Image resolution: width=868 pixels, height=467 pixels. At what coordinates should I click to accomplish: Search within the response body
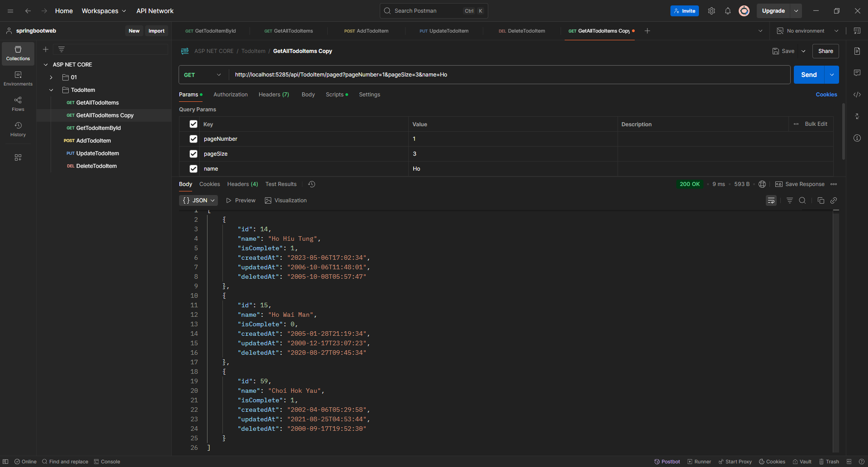coord(802,200)
